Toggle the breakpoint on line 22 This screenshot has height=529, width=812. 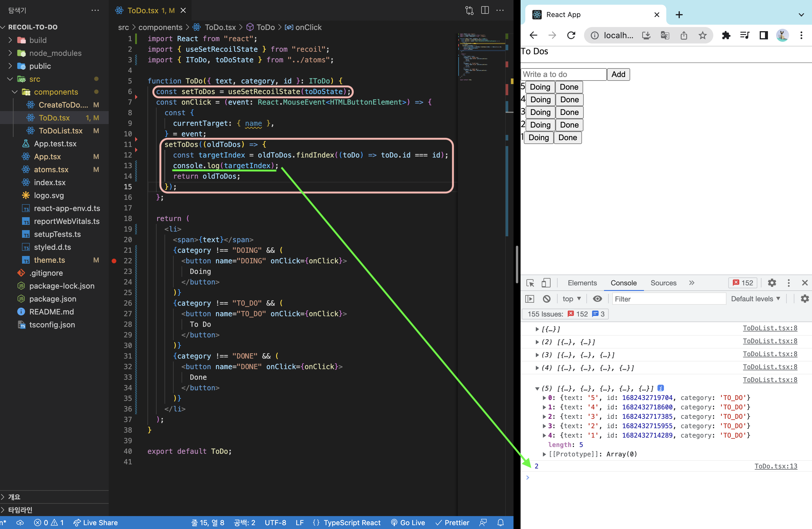114,261
